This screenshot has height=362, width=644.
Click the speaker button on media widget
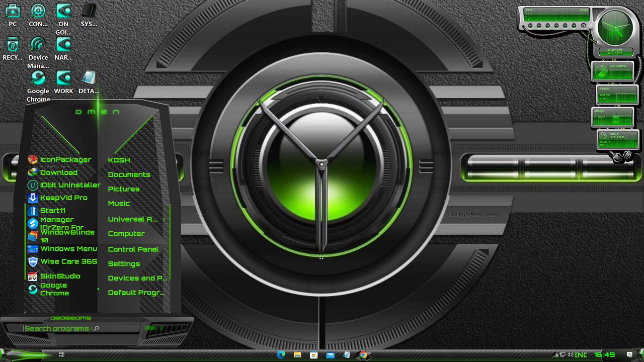click(584, 26)
